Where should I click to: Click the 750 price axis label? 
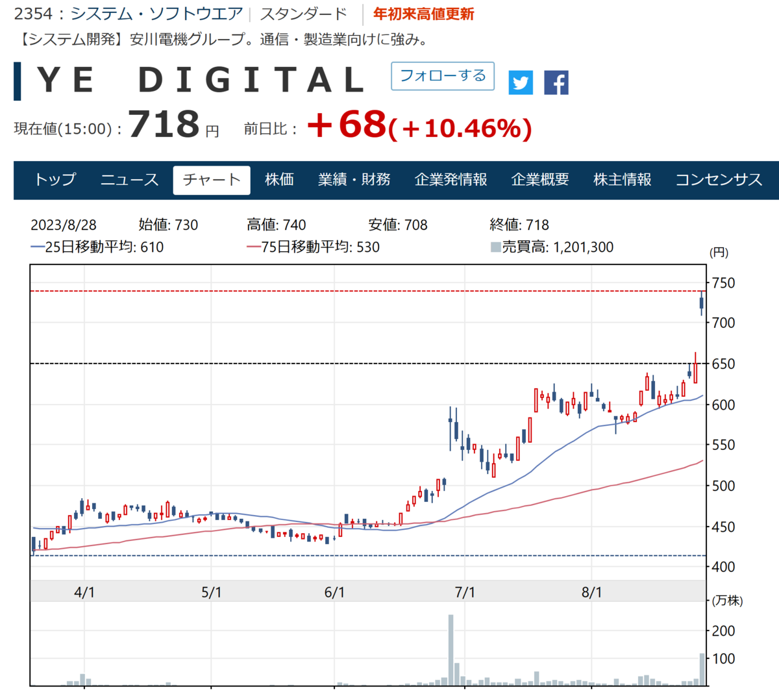(723, 283)
